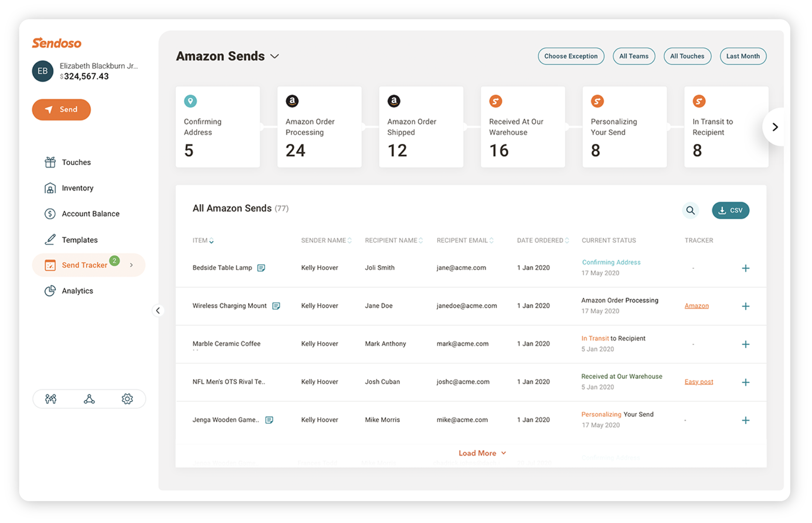Expand the Joli Smith row with plus

point(745,268)
